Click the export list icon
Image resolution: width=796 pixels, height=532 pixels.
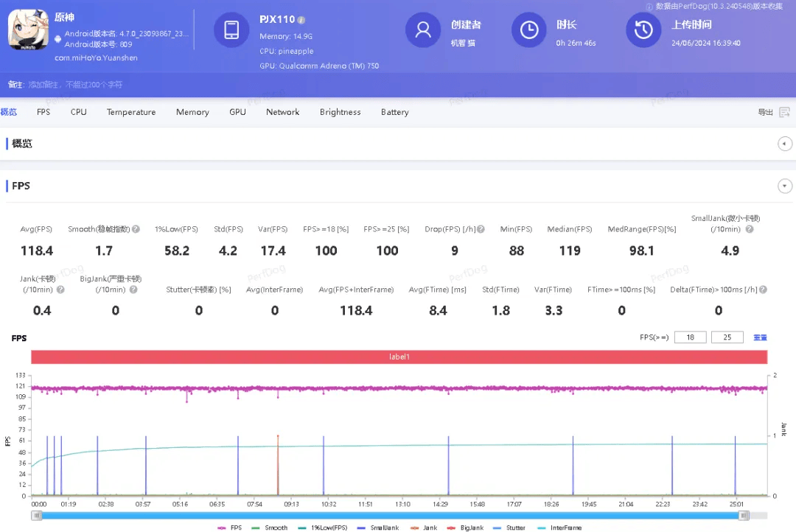point(784,112)
